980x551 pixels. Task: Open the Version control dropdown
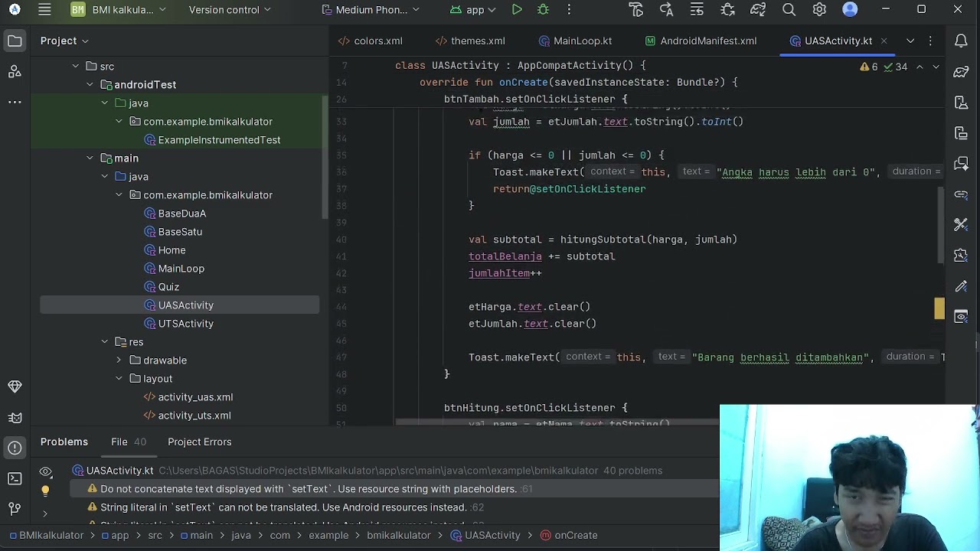(x=230, y=10)
